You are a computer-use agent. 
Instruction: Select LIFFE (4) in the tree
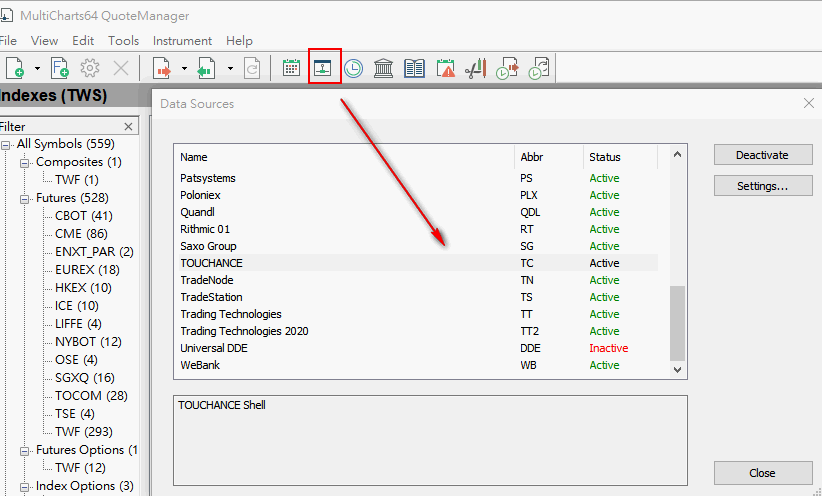pos(78,324)
